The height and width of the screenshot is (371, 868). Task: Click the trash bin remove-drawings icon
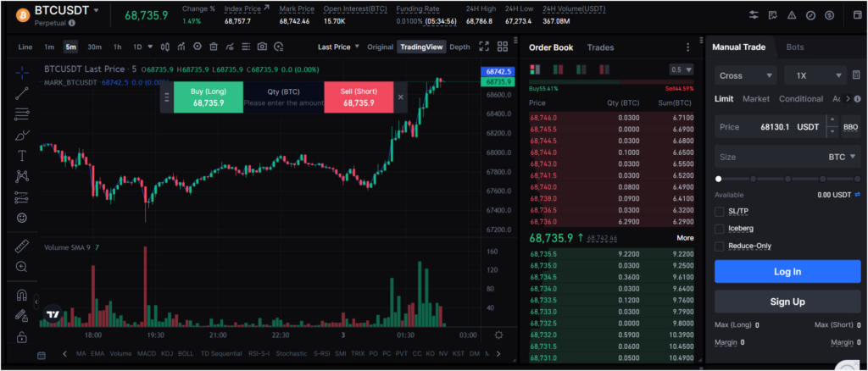pos(213,47)
